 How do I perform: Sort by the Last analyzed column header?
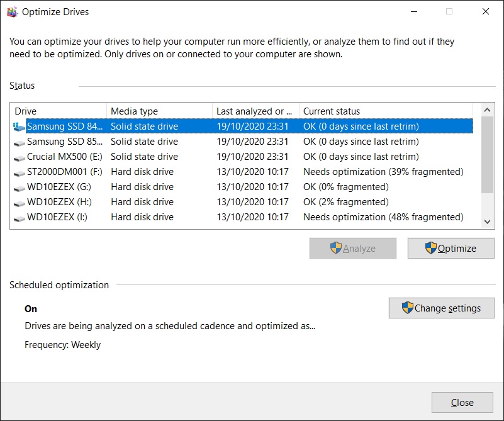coord(255,111)
